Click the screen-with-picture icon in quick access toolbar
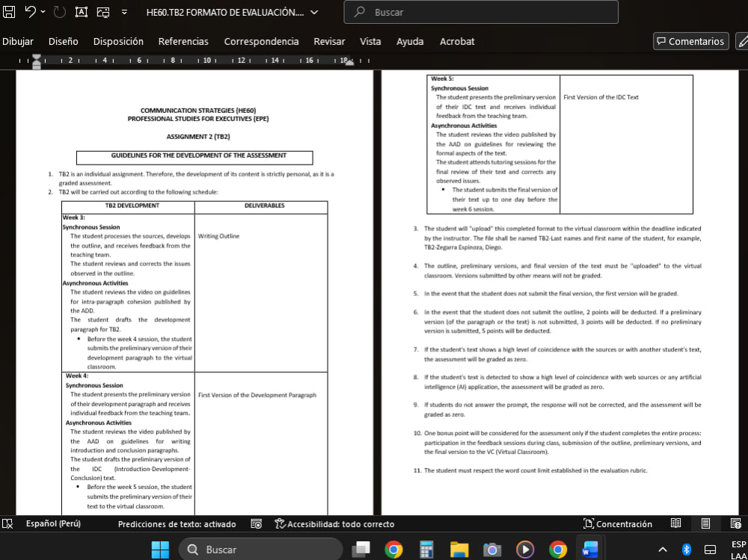 tap(103, 13)
